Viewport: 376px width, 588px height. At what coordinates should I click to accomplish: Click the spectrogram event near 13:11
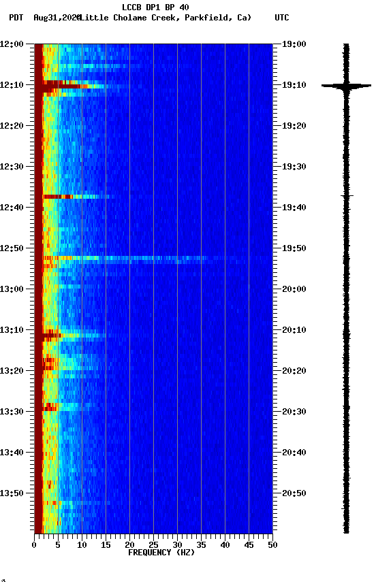click(x=73, y=335)
